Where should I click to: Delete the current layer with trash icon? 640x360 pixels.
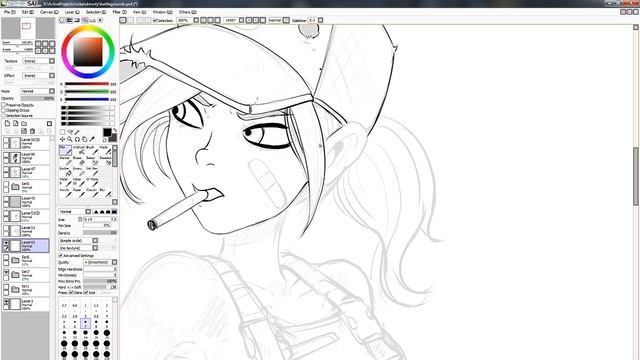tap(32, 131)
